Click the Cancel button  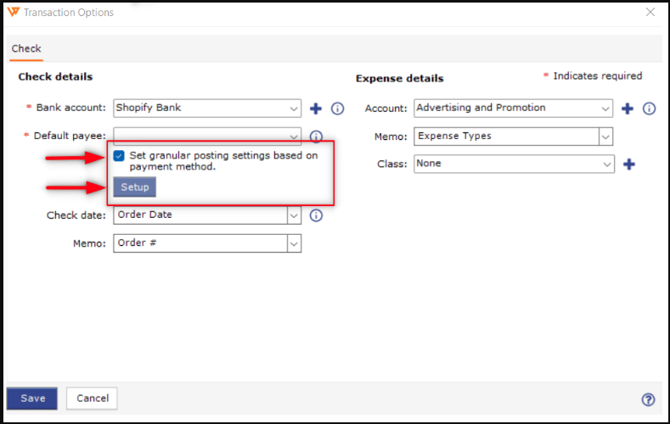click(92, 398)
